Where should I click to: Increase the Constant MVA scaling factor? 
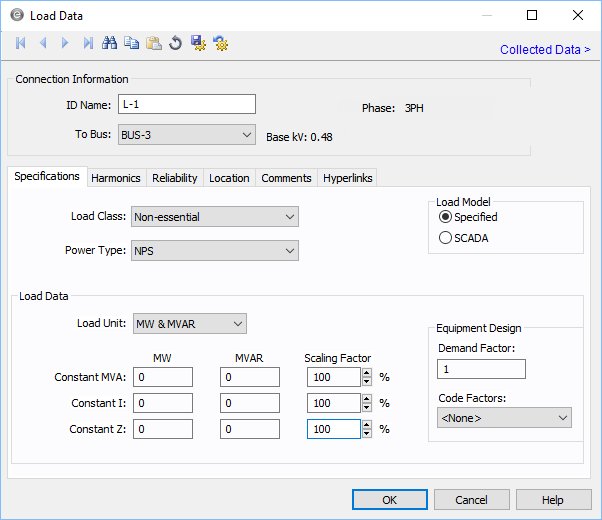tap(366, 373)
